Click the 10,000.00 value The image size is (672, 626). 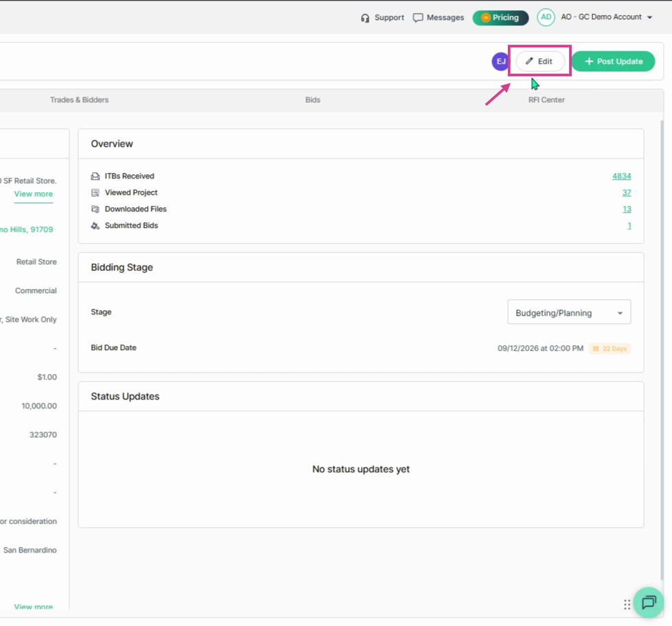[39, 406]
